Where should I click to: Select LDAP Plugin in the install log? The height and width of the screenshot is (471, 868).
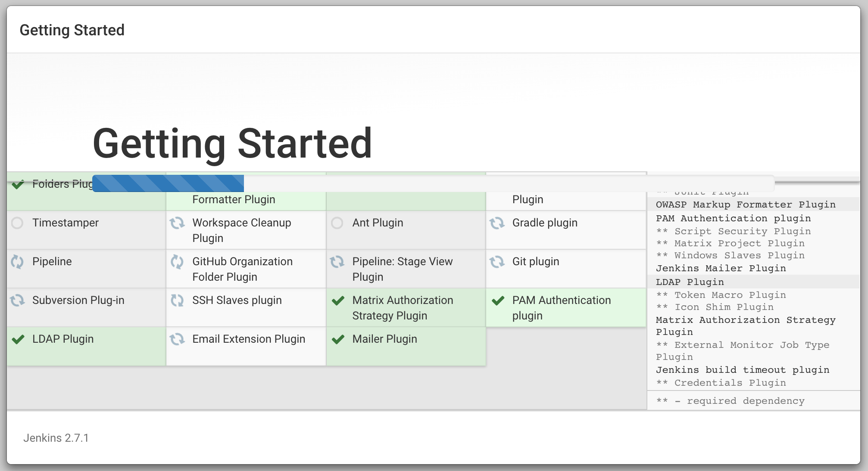coord(690,282)
